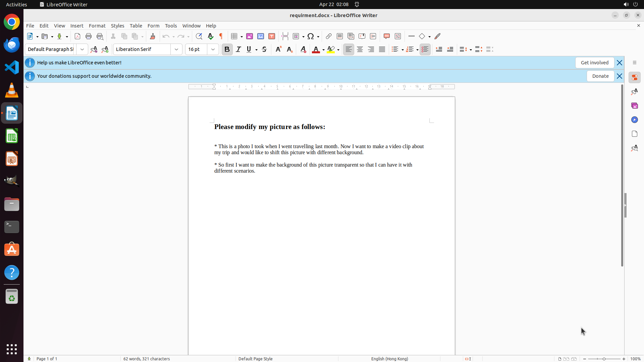
Task: Click the Export as PDF icon
Action: click(77, 36)
